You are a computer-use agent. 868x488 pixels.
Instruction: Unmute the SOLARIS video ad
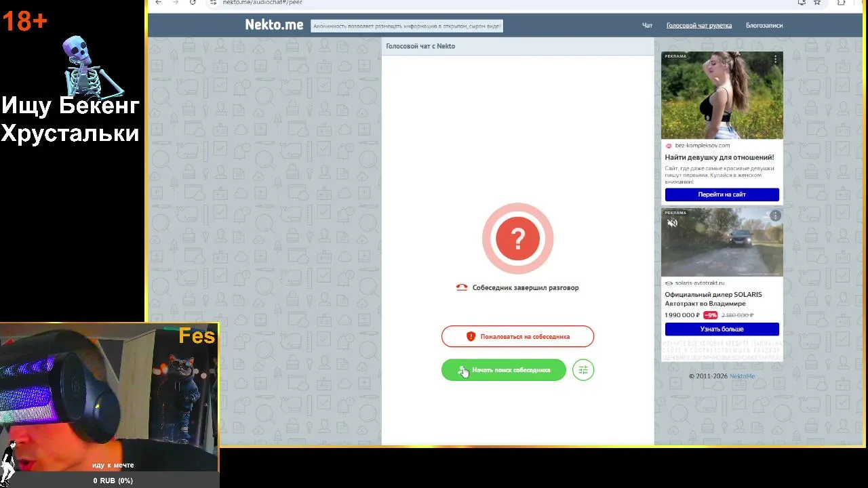[672, 223]
